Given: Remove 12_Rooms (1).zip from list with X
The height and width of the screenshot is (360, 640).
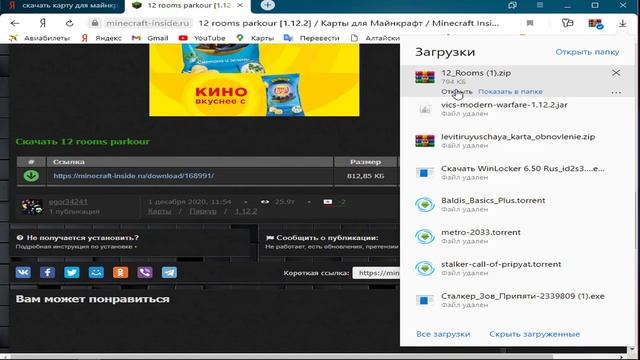Looking at the screenshot, I should pos(616,73).
